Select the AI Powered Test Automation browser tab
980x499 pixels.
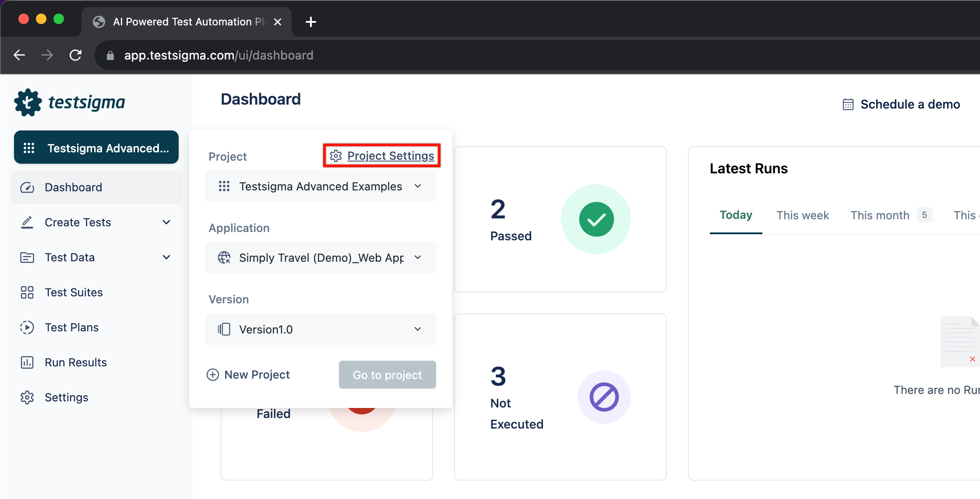(187, 22)
